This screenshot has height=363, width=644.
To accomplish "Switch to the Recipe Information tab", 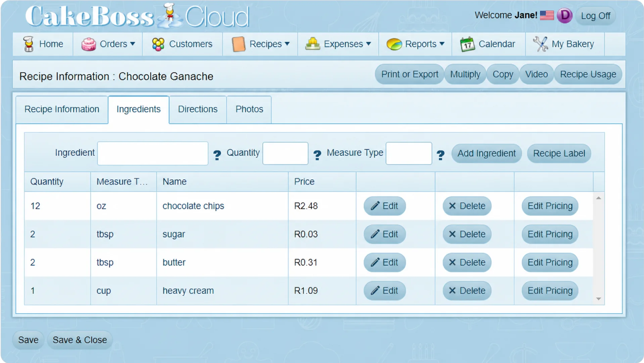I will [x=62, y=109].
